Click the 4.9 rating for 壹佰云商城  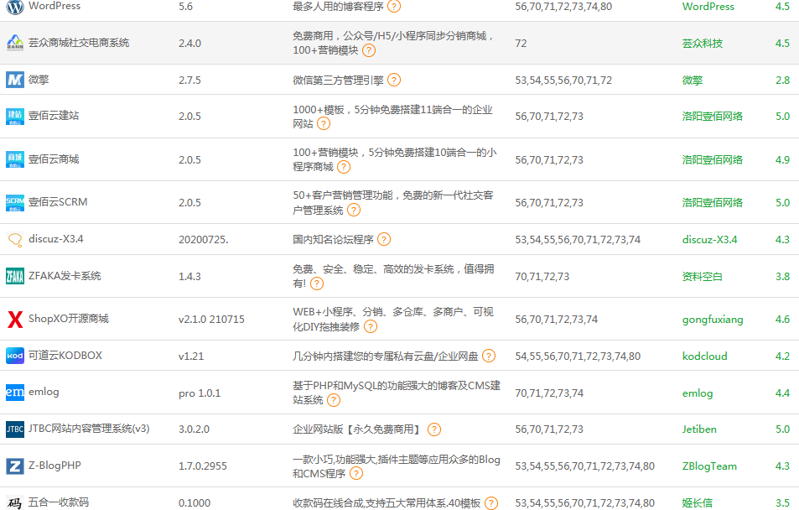(x=782, y=160)
